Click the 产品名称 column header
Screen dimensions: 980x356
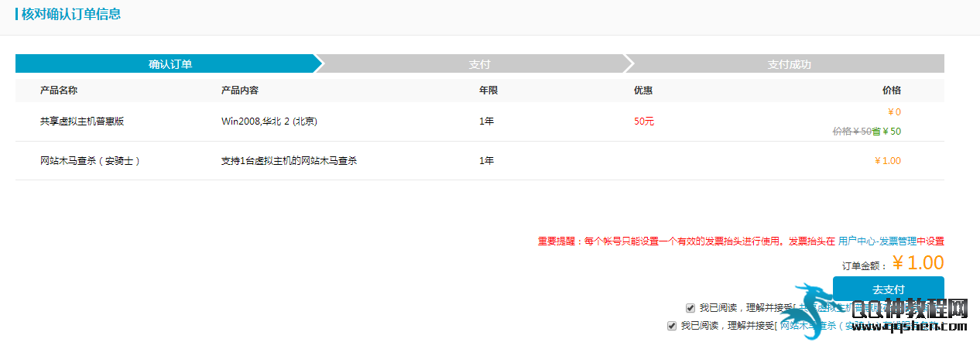59,91
